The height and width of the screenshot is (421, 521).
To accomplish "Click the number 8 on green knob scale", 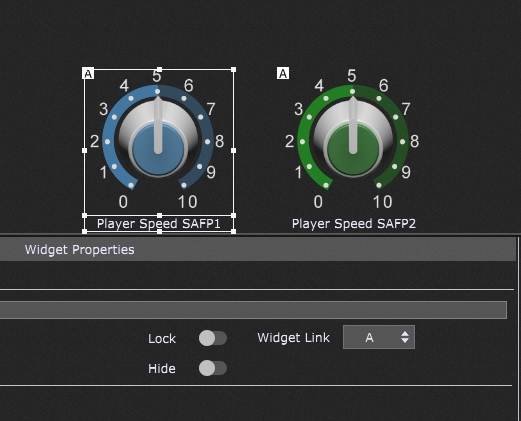I will click(414, 141).
